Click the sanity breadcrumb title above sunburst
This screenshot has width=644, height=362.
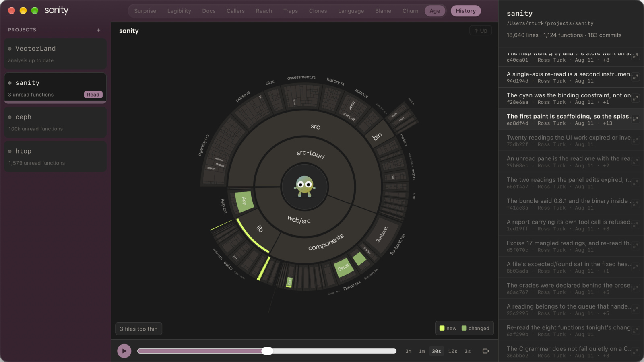point(129,31)
